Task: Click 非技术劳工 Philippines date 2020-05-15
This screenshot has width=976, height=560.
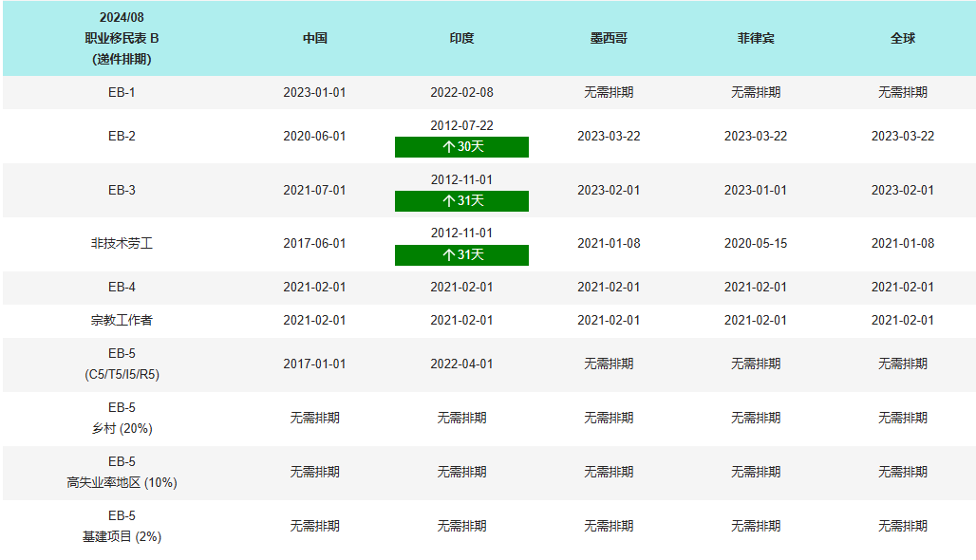Action: [x=755, y=243]
